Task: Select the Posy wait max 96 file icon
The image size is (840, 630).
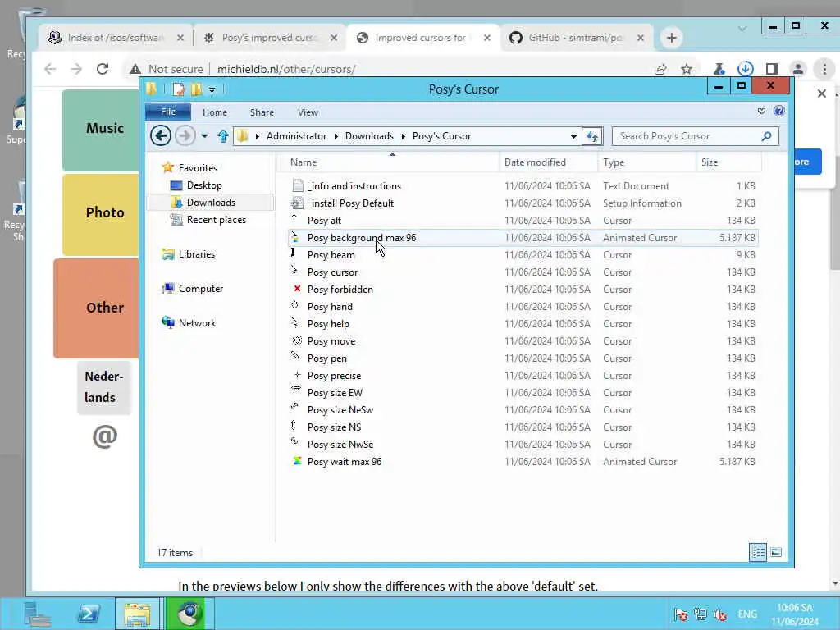Action: coord(297,461)
